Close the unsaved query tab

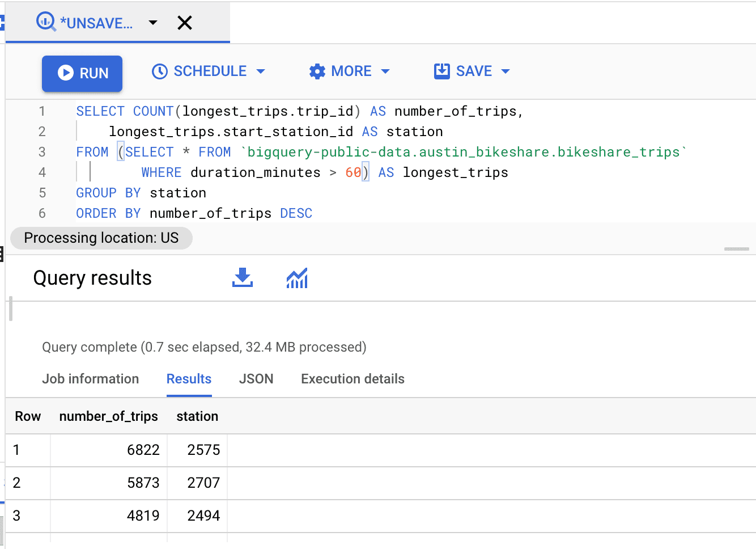click(185, 23)
